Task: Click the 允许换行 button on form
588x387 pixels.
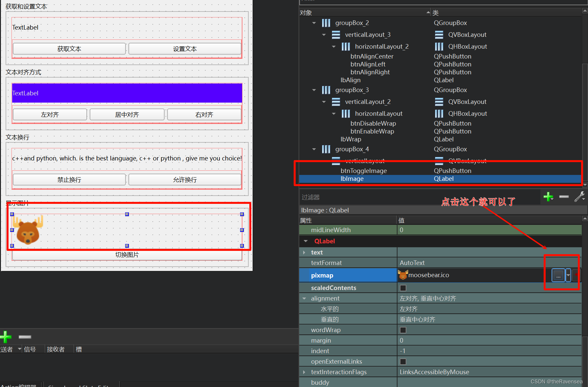Action: (x=185, y=180)
